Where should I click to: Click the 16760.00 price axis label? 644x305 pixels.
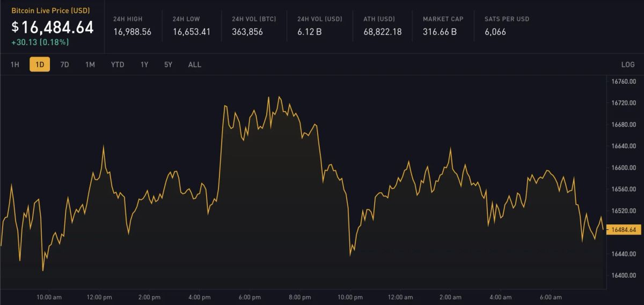[624, 82]
